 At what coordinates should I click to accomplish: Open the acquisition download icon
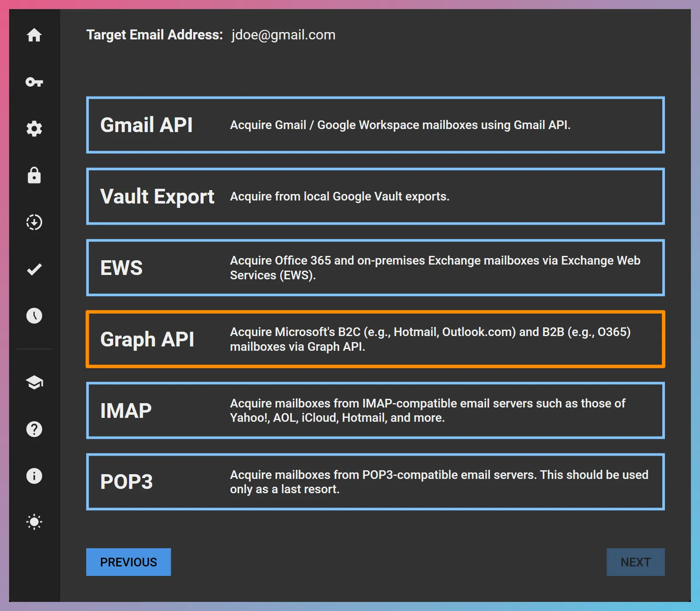tap(34, 222)
